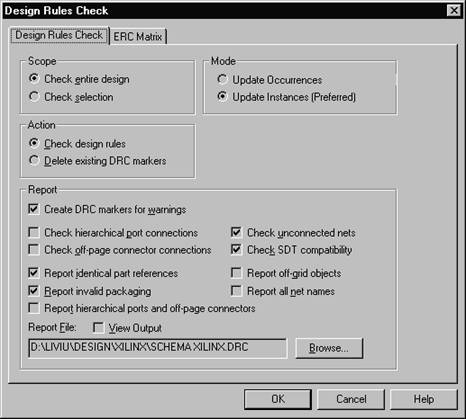Screen dimensions: 466x419
Task: Open the Browse... file dialog
Action: (x=329, y=348)
